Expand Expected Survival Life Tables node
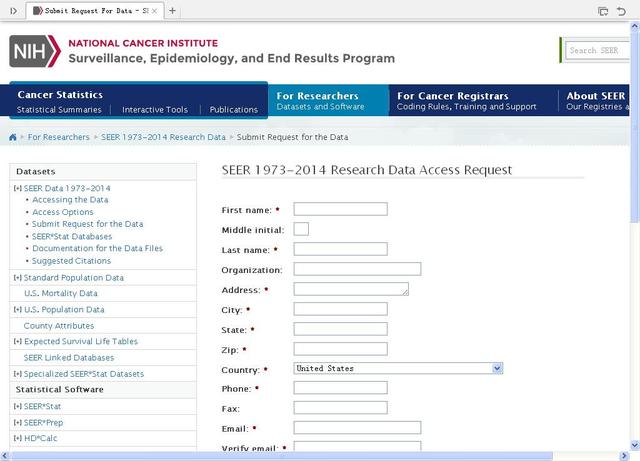Viewport: 640px width, 461px height. coord(18,341)
